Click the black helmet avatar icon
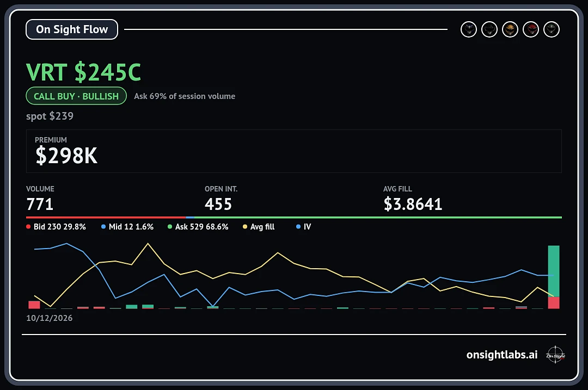The width and height of the screenshot is (588, 390). (489, 29)
